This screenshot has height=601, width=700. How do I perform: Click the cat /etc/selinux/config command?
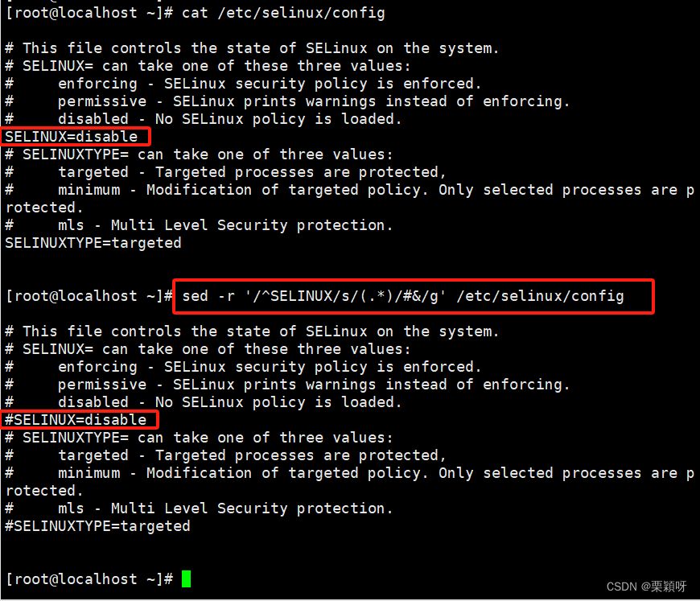(283, 13)
